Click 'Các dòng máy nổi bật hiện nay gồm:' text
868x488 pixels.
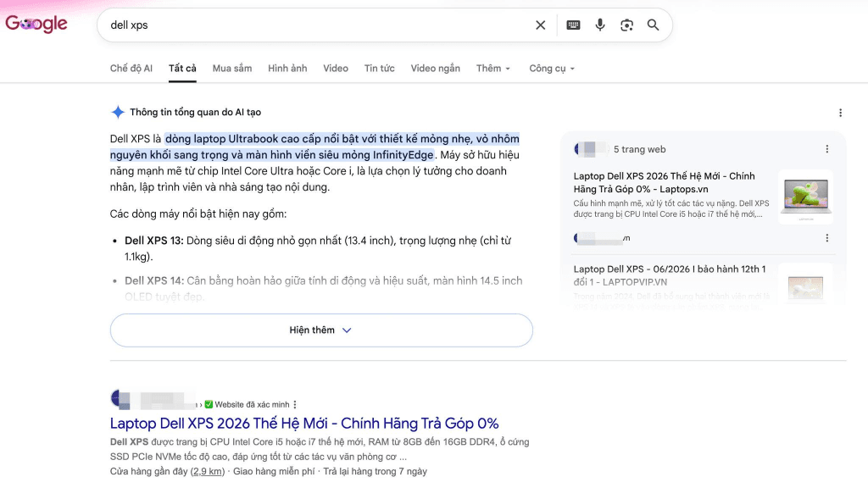pyautogui.click(x=198, y=214)
